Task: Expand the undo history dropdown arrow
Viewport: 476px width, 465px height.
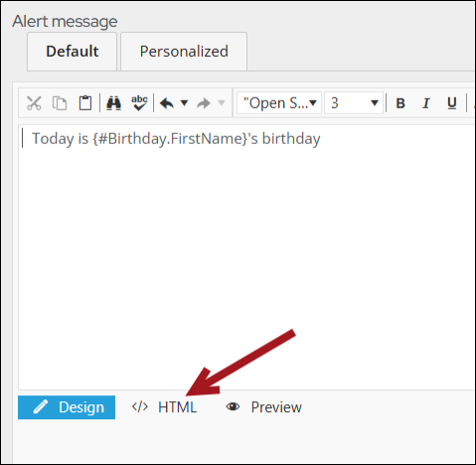Action: (184, 103)
